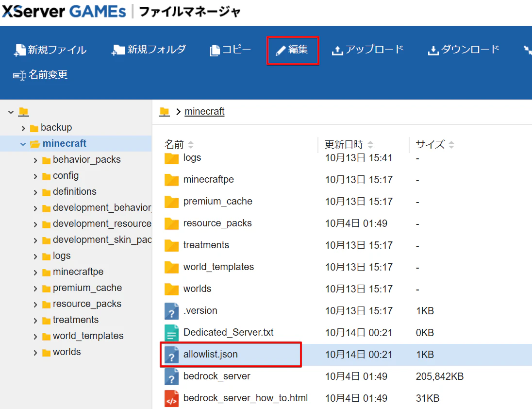532x409 pixels.
Task: Open the 編集 edit tool
Action: pos(292,50)
